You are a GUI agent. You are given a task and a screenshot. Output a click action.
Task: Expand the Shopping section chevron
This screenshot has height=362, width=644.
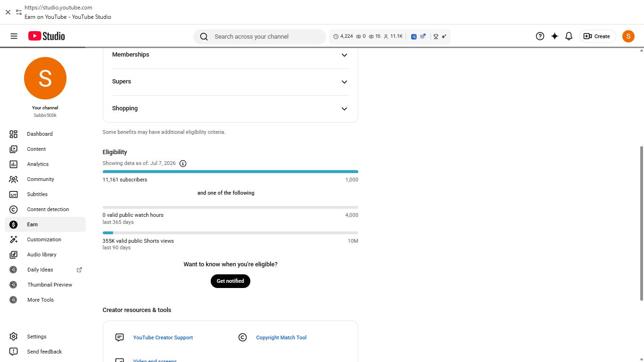[344, 109]
